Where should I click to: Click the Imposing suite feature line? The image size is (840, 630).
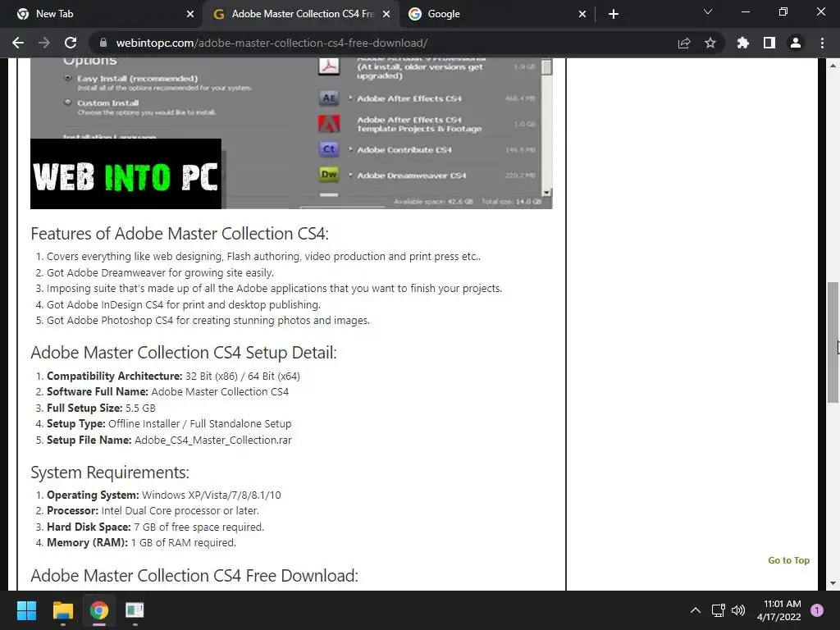tap(274, 288)
